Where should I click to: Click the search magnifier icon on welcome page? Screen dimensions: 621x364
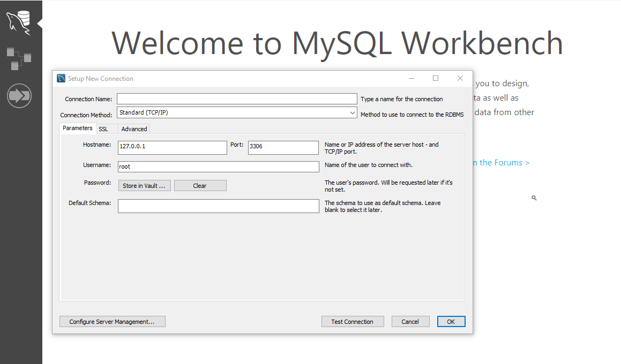tap(534, 198)
